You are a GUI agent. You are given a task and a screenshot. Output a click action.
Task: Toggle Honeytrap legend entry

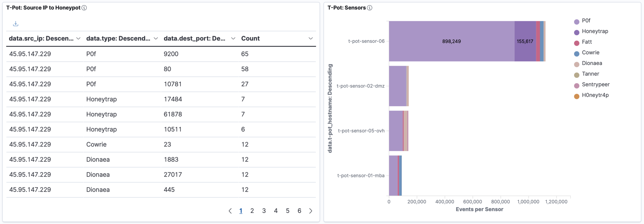595,31
